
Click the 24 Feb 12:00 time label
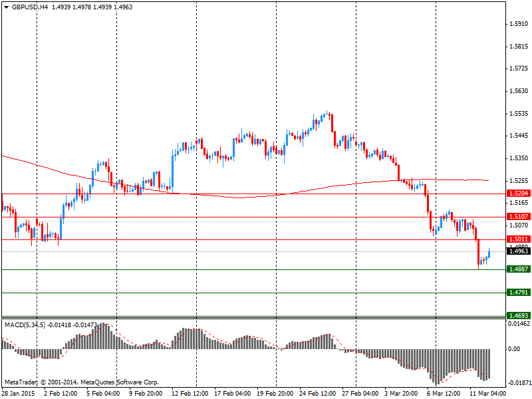318,394
